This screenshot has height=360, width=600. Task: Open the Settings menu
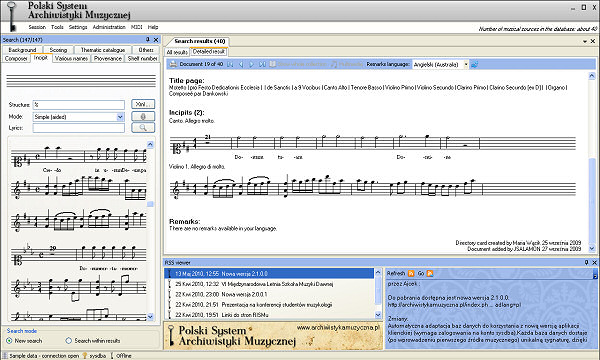click(x=78, y=27)
